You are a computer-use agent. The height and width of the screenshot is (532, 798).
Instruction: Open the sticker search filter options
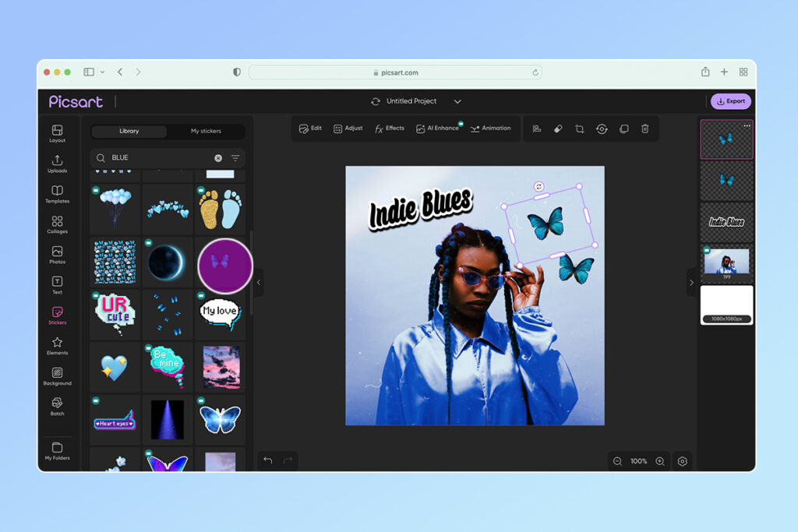234,157
